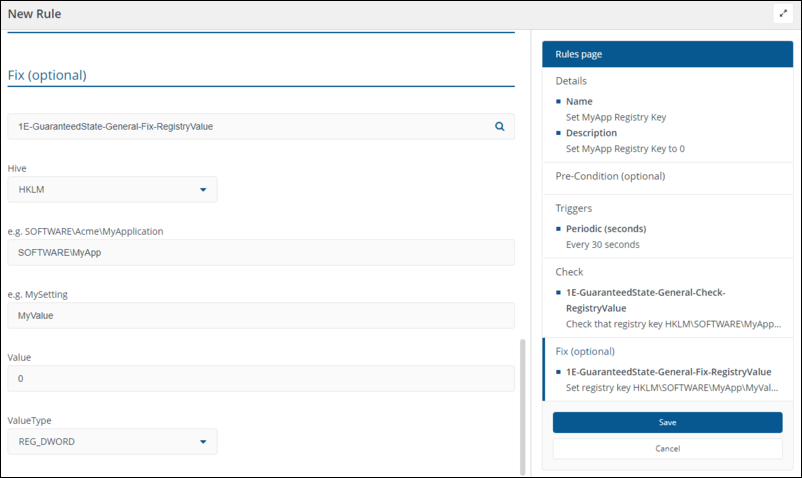Screen dimensions: 802x478
Task: Click the Name entry under Details
Action: tap(579, 101)
